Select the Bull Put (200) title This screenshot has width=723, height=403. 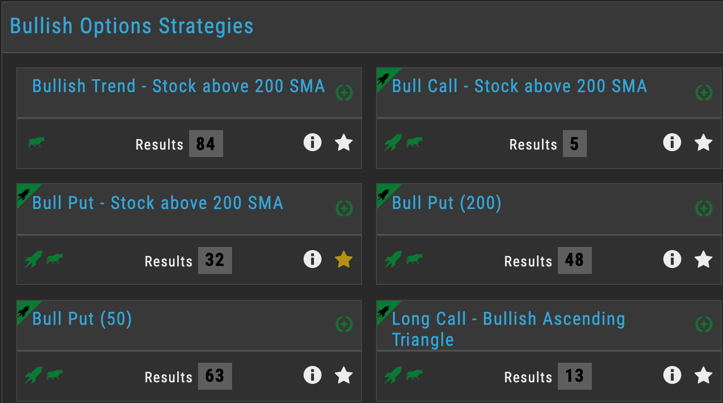pyautogui.click(x=446, y=203)
